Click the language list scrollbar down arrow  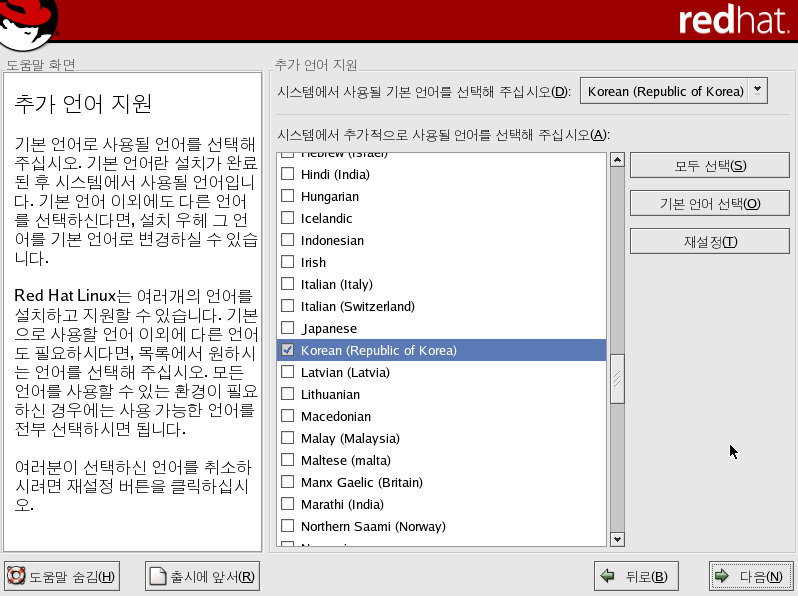[x=617, y=539]
